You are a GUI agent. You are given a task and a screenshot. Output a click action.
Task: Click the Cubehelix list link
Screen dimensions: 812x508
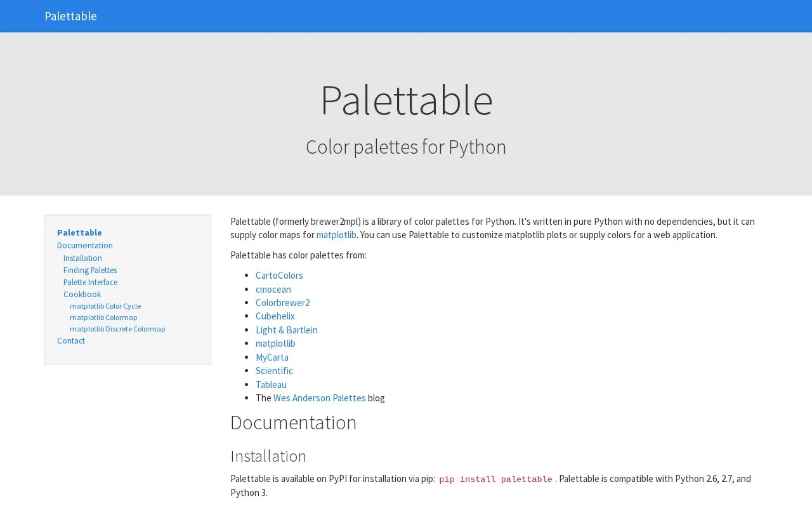[x=275, y=316]
